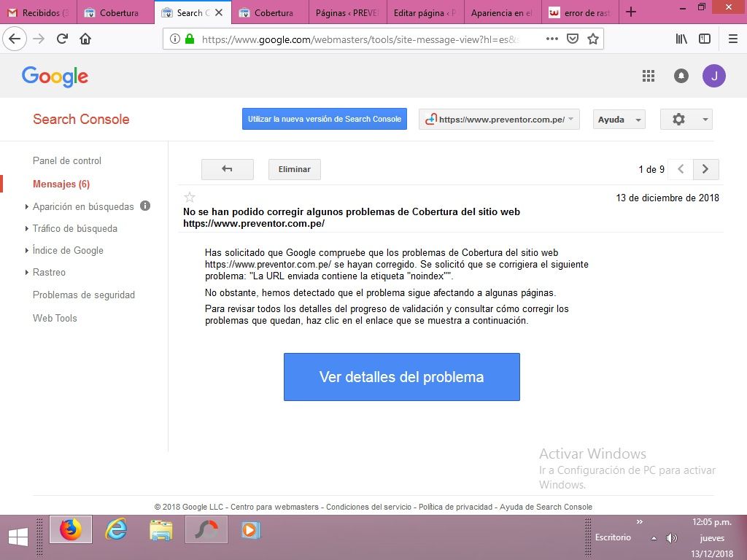Open page actions three-dot menu
This screenshot has width=747, height=560.
click(x=551, y=39)
